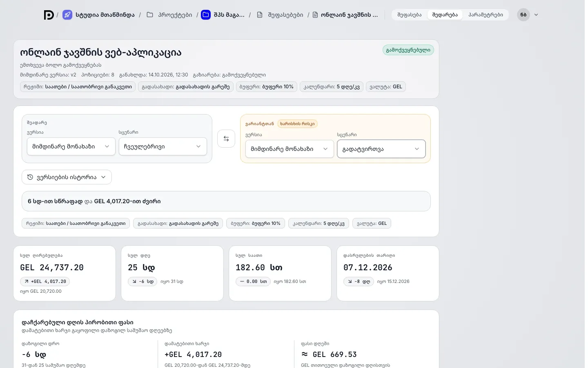This screenshot has width=588, height=368.
Task: Go to the პროექტები breadcrumb
Action: [175, 15]
